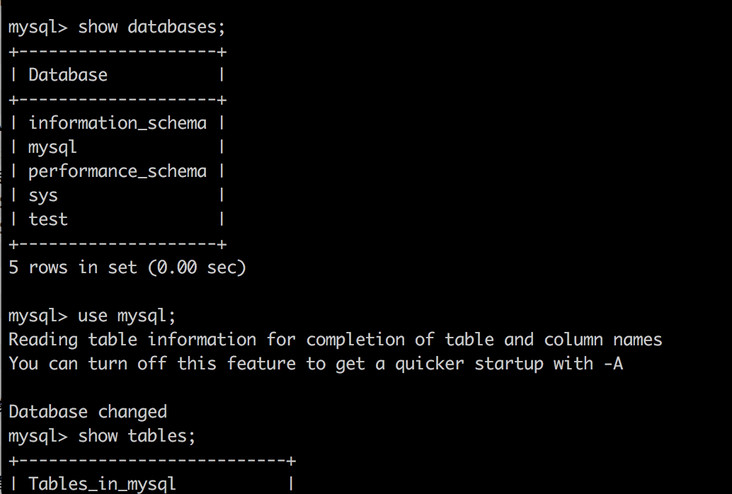732x494 pixels.
Task: Click the mysql> prompt before 'show databases'
Action: (x=37, y=27)
